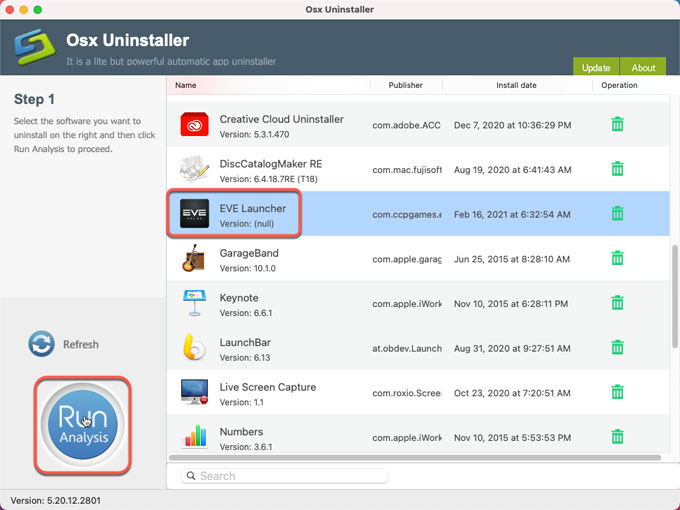680x510 pixels.
Task: Click date 'Nov 10, 2015 at 6:28:11 PM'
Action: (511, 304)
